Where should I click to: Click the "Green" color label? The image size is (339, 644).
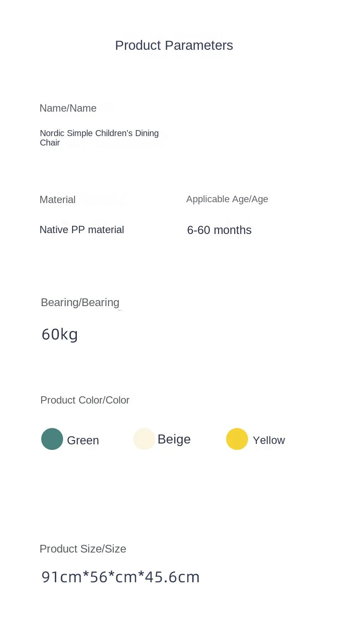[x=83, y=440]
